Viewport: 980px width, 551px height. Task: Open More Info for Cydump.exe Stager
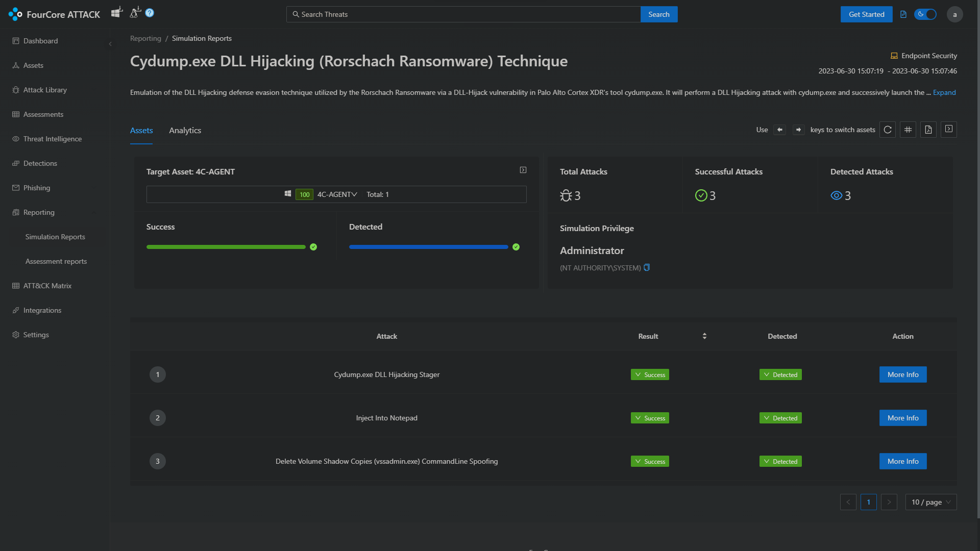coord(903,374)
